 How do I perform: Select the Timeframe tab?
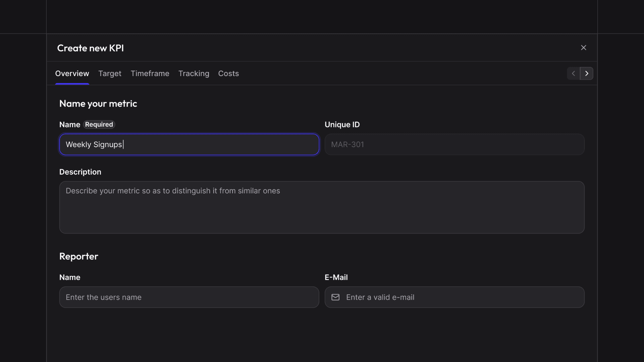[150, 73]
